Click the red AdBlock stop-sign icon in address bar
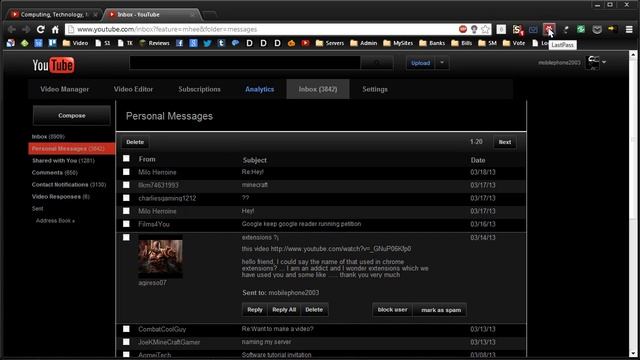This screenshot has width=640, height=360. pyautogui.click(x=462, y=29)
